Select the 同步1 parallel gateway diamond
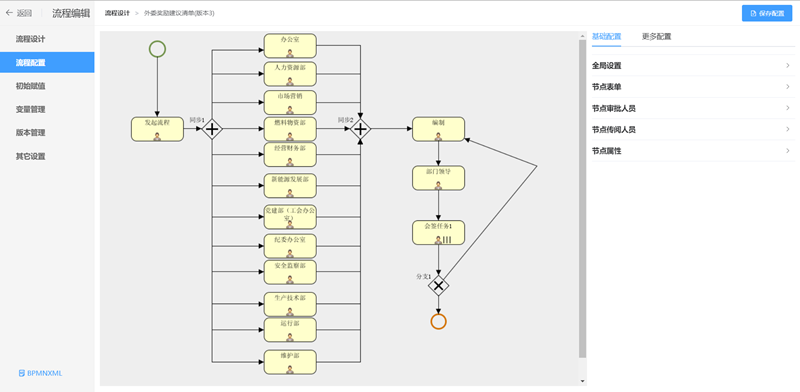This screenshot has width=800, height=392. click(212, 129)
